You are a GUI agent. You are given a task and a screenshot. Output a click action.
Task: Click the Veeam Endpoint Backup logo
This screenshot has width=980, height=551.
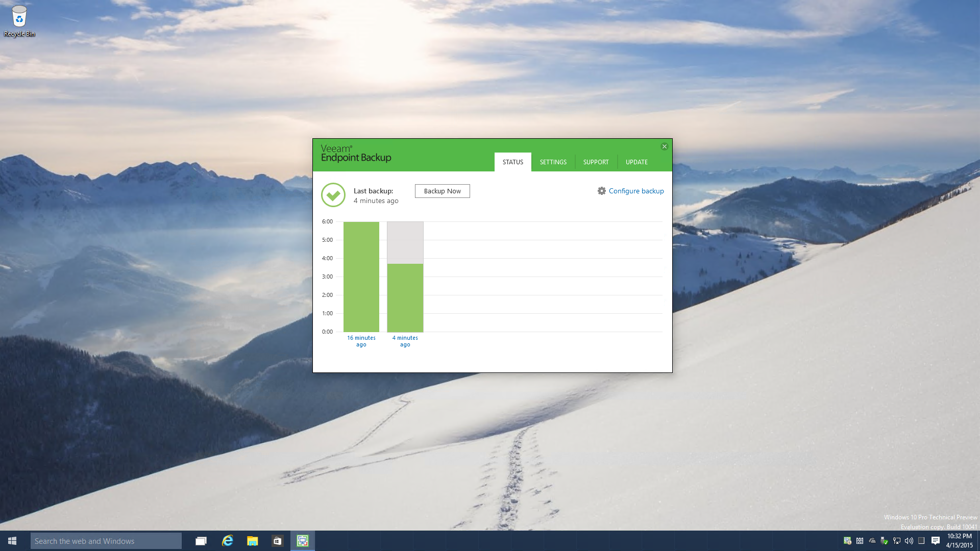(x=356, y=153)
